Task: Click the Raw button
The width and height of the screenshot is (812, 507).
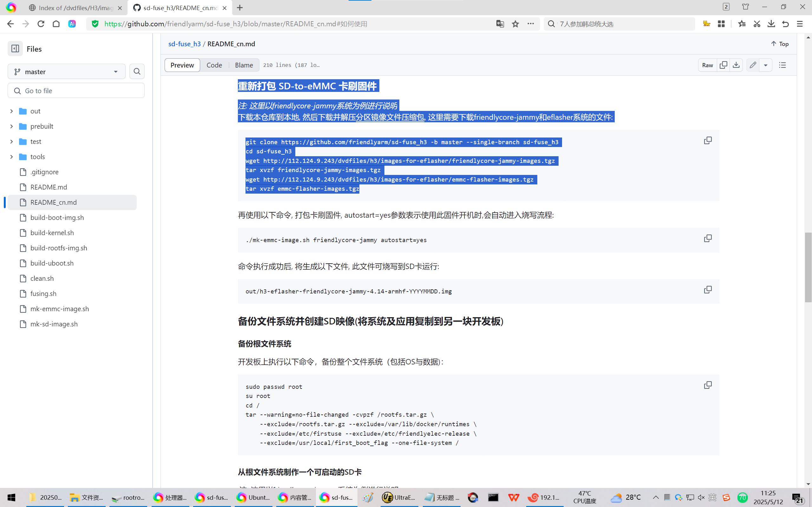Action: 707,65
